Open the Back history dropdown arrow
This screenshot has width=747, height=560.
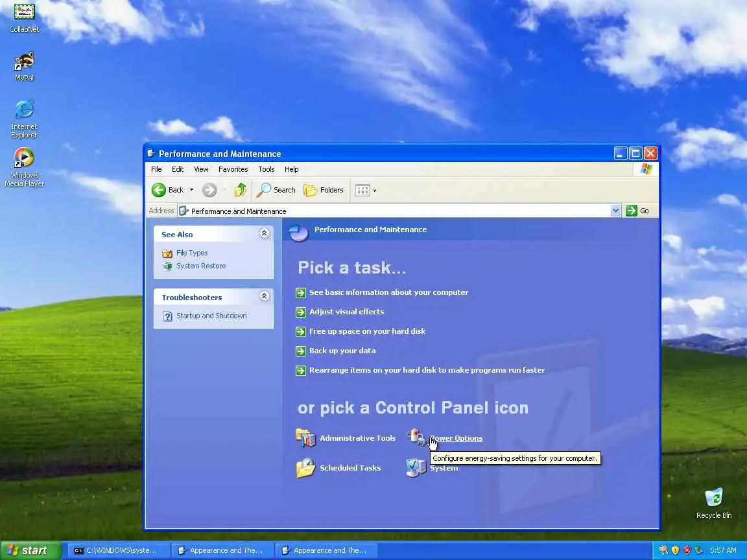pos(191,190)
